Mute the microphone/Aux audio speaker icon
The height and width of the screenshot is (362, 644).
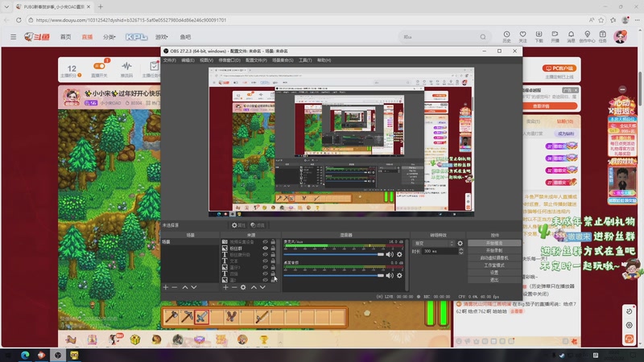(x=390, y=254)
